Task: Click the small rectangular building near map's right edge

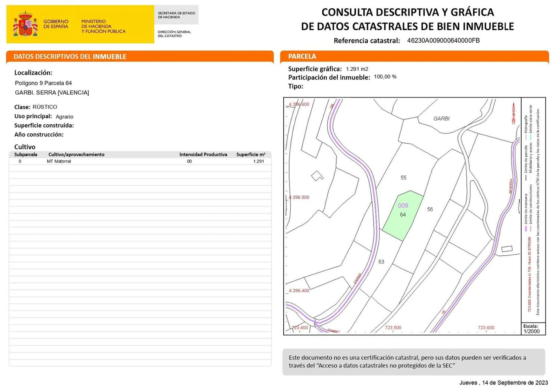Action: click(507, 249)
